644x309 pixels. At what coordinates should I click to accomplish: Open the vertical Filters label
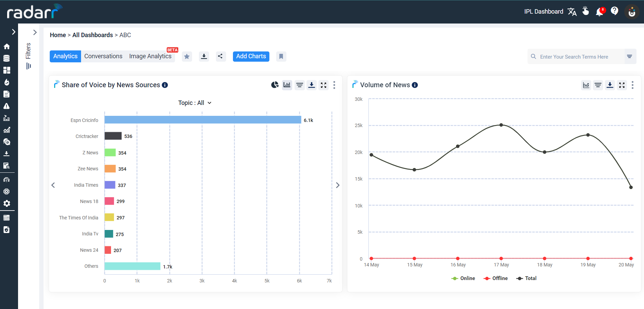point(28,51)
